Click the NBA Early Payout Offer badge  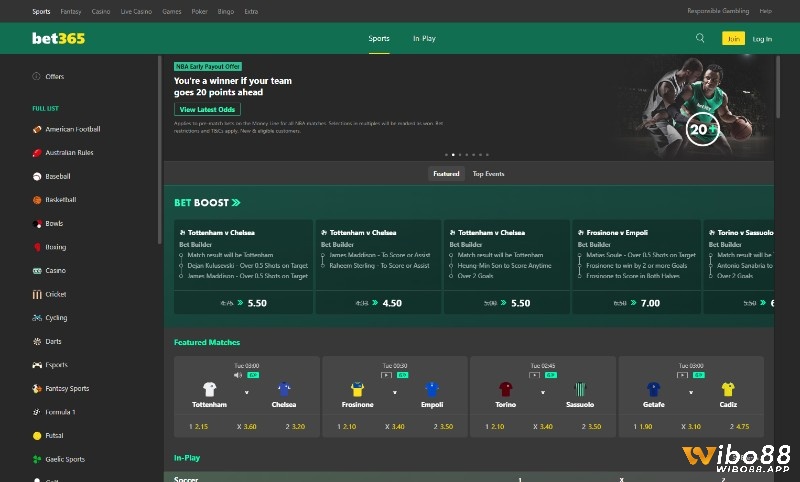[208, 67]
